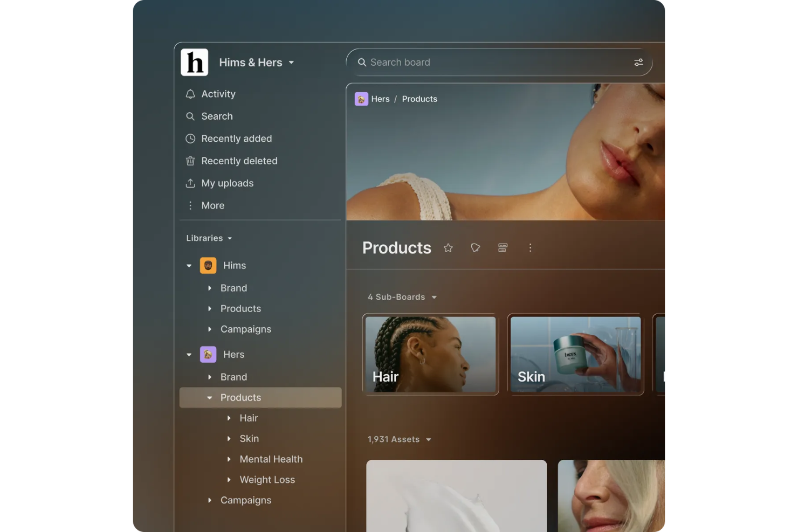
Task: Open the 1,931 Assets sorting dropdown
Action: (399, 439)
